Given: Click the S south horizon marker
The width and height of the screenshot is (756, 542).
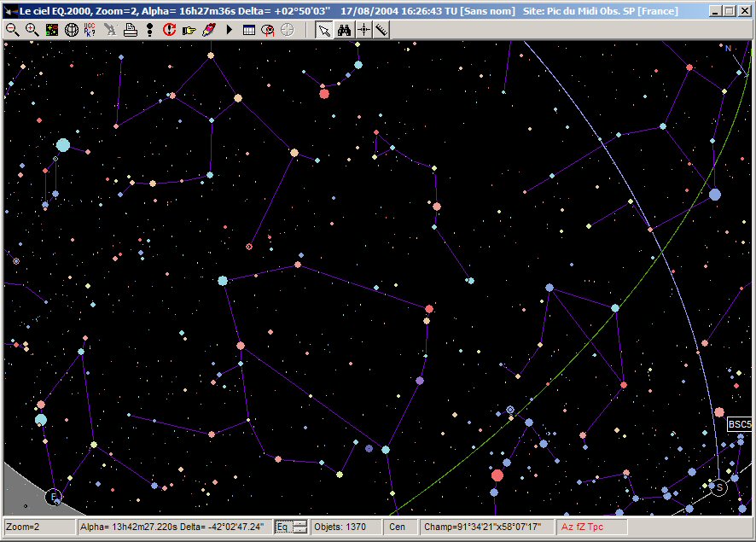Looking at the screenshot, I should pyautogui.click(x=718, y=487).
